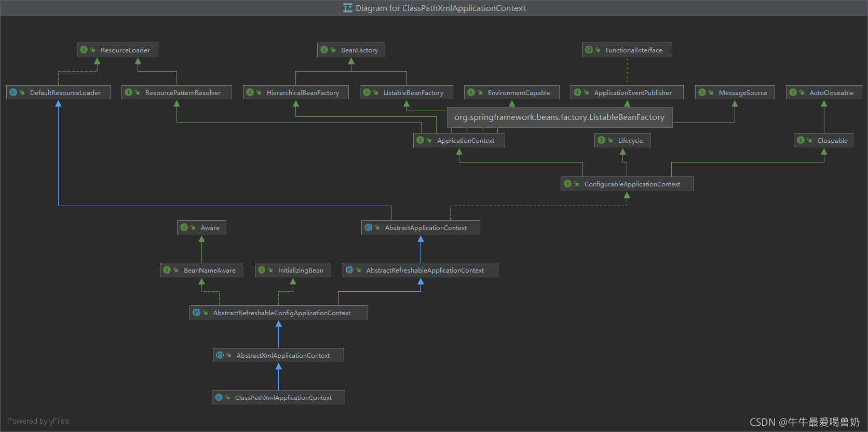Viewport: 868px width, 432px height.
Task: Click the interface icon on BeanFactory node
Action: point(324,50)
